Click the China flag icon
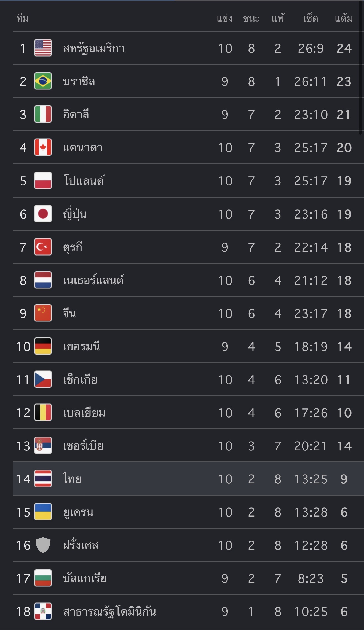The width and height of the screenshot is (364, 630). click(43, 313)
